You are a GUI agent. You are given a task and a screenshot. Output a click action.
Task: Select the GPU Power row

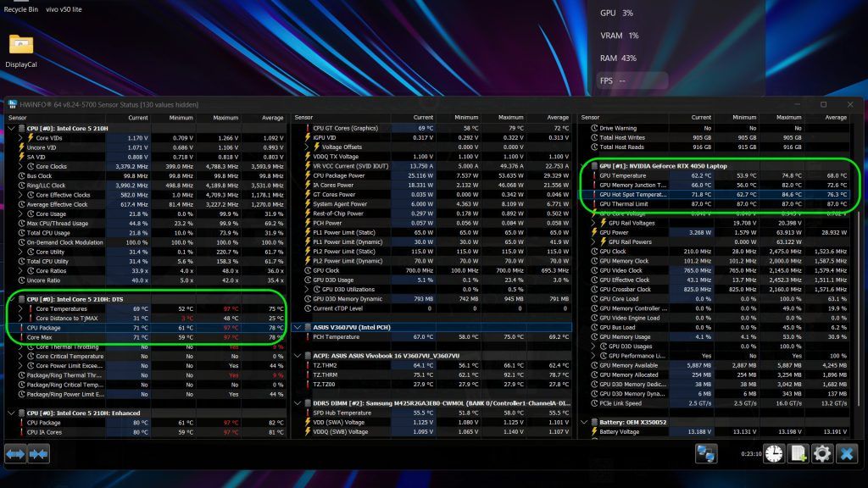(715, 232)
